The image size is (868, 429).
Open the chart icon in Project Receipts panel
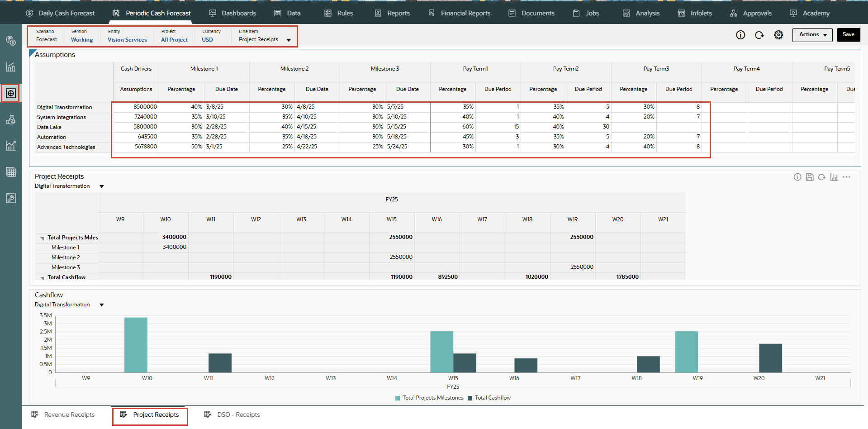pos(834,177)
